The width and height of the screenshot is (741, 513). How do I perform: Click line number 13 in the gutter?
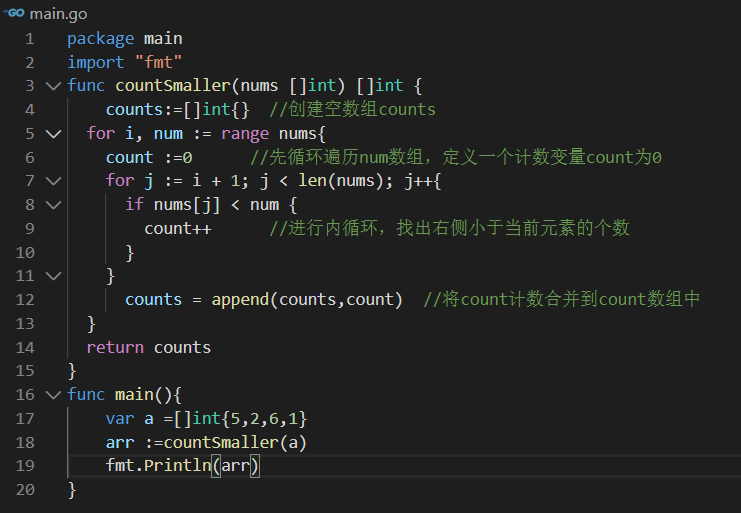26,324
